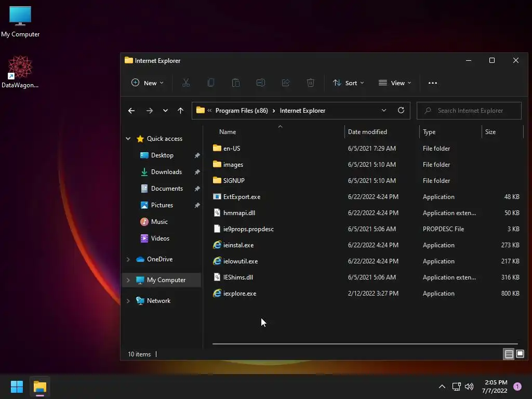Click the 2/12/2022 3:27 PM date cell
The width and height of the screenshot is (532, 399).
pyautogui.click(x=373, y=294)
